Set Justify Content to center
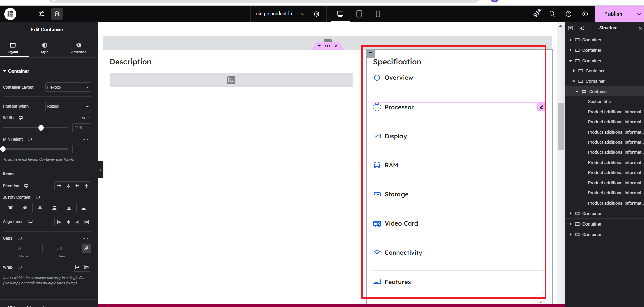The image size is (644, 307). pos(25,208)
